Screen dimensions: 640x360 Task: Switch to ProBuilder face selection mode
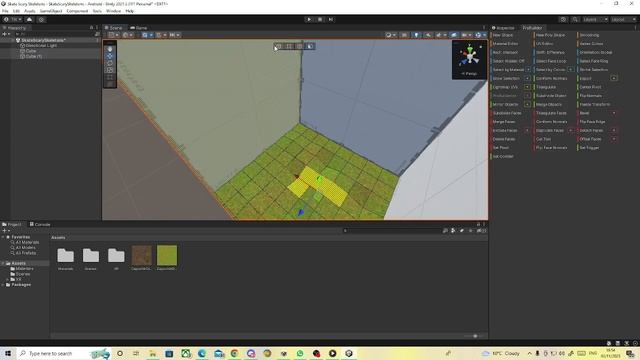coord(310,46)
